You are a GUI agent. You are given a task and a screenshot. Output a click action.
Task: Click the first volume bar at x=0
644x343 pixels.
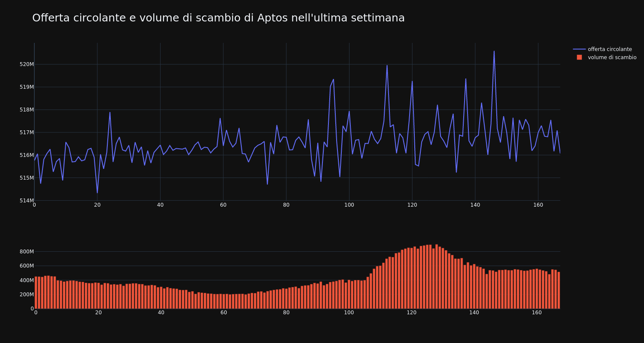(36, 292)
